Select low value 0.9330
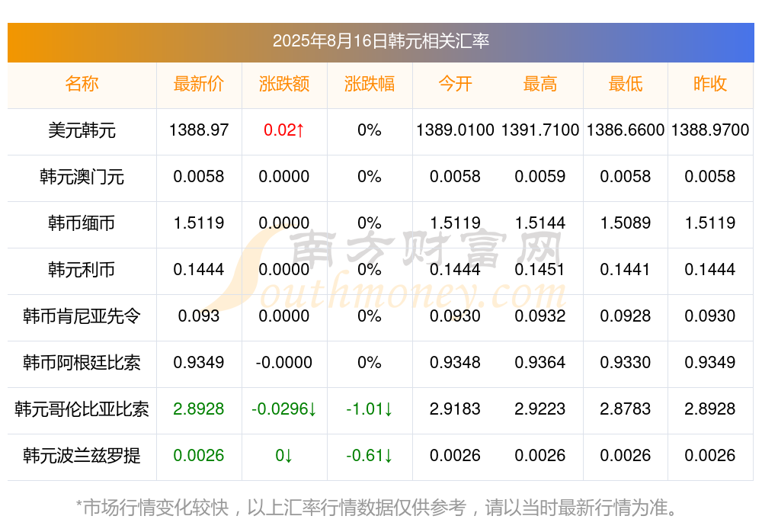The height and width of the screenshot is (532, 762). pos(626,363)
